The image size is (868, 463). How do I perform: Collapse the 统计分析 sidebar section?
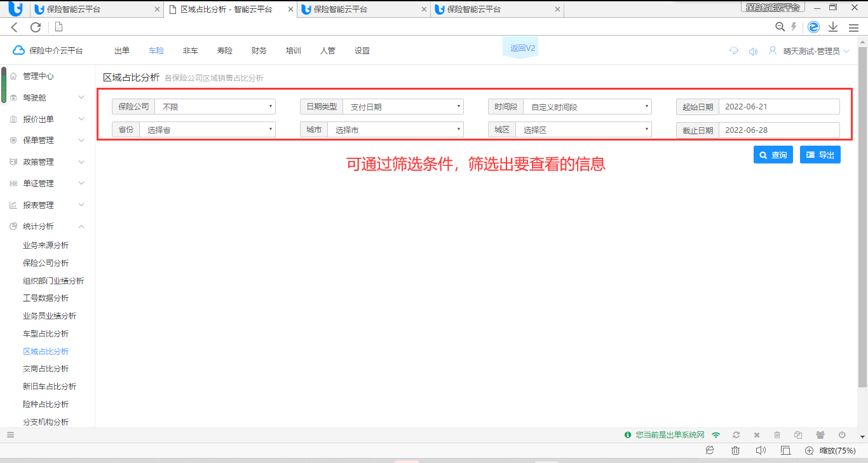point(48,226)
